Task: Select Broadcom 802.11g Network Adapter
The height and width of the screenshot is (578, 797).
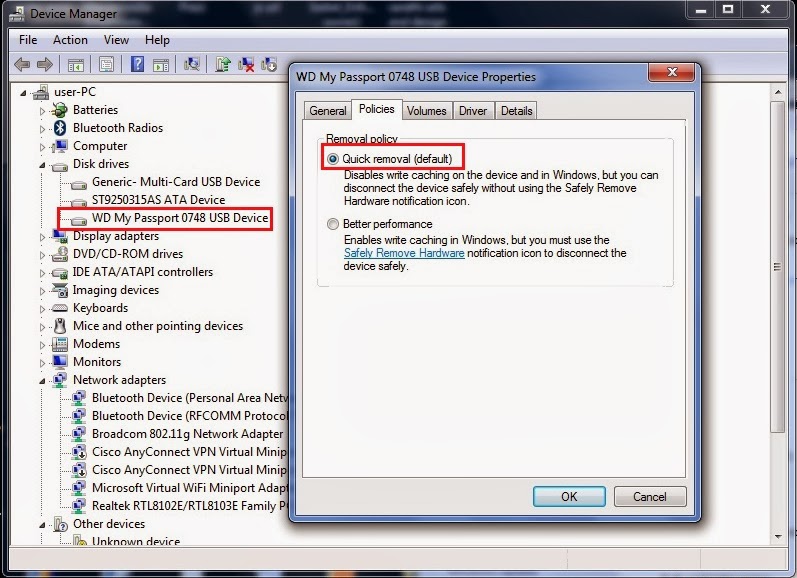Action: pyautogui.click(x=187, y=434)
